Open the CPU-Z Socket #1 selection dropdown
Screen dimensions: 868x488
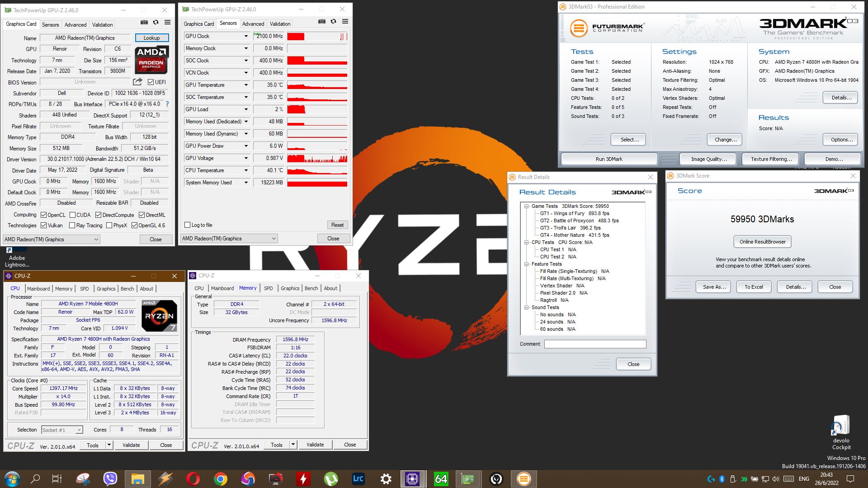point(62,430)
